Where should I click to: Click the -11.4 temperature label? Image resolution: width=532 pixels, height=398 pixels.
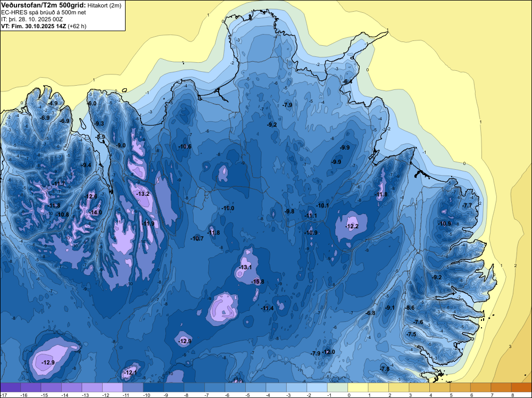point(268,309)
